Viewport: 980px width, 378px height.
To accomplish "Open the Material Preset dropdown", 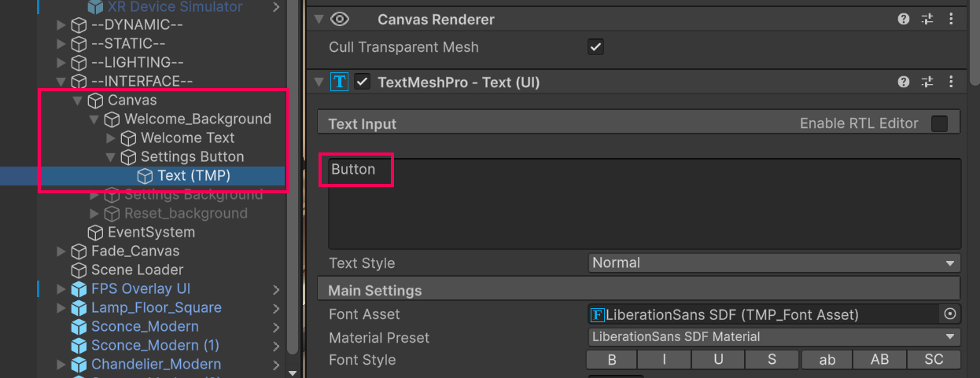I will [774, 337].
